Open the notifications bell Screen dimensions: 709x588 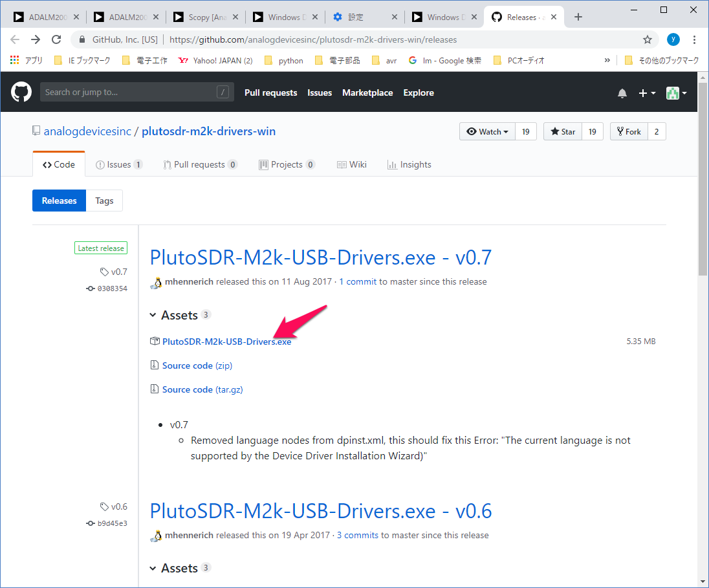pos(622,93)
